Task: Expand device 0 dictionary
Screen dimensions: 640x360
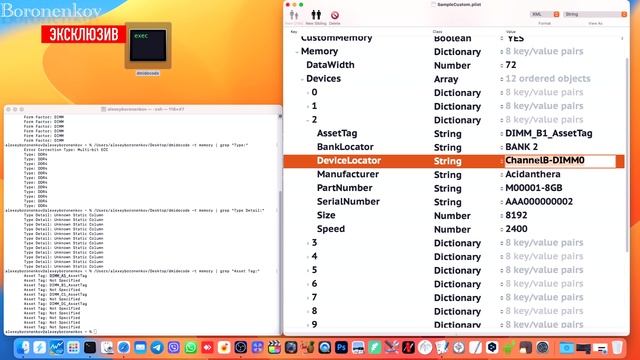Action: click(308, 93)
